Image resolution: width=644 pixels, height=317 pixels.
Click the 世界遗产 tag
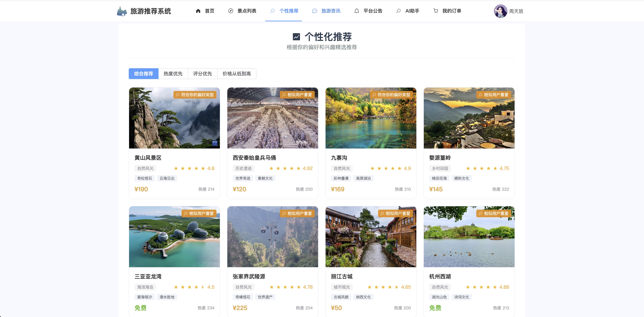265,297
